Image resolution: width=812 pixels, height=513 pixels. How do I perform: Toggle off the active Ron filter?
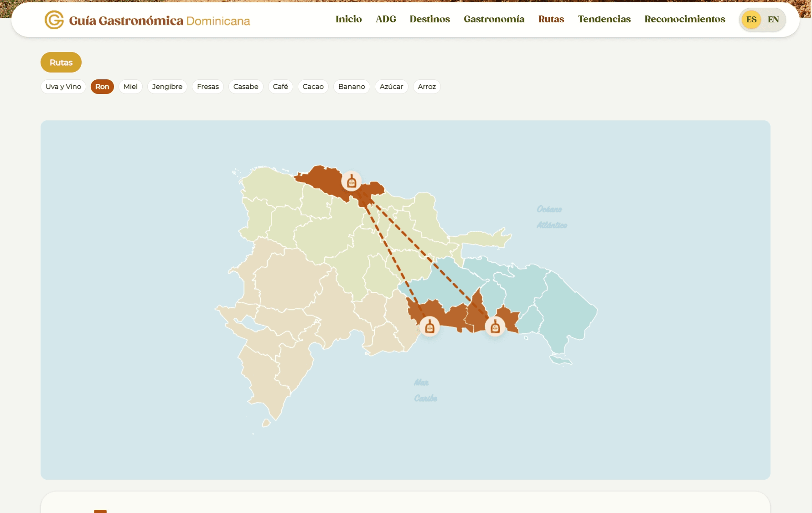pyautogui.click(x=102, y=86)
